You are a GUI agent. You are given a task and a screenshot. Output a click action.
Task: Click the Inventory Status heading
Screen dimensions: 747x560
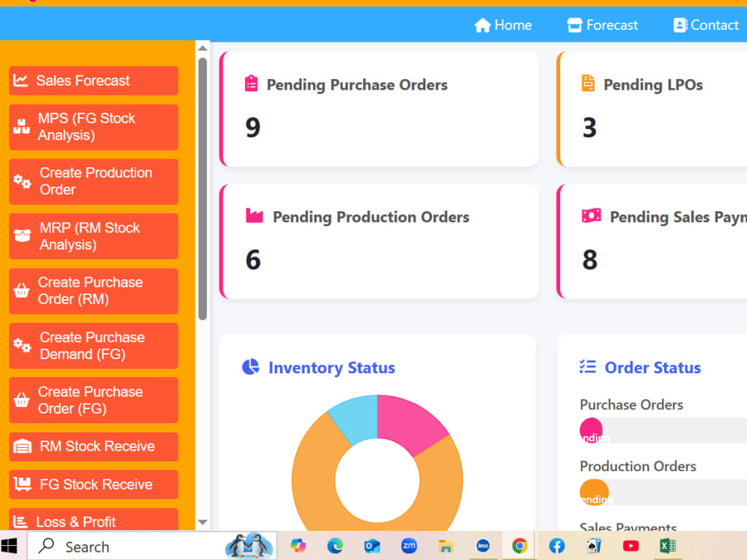[x=332, y=367]
